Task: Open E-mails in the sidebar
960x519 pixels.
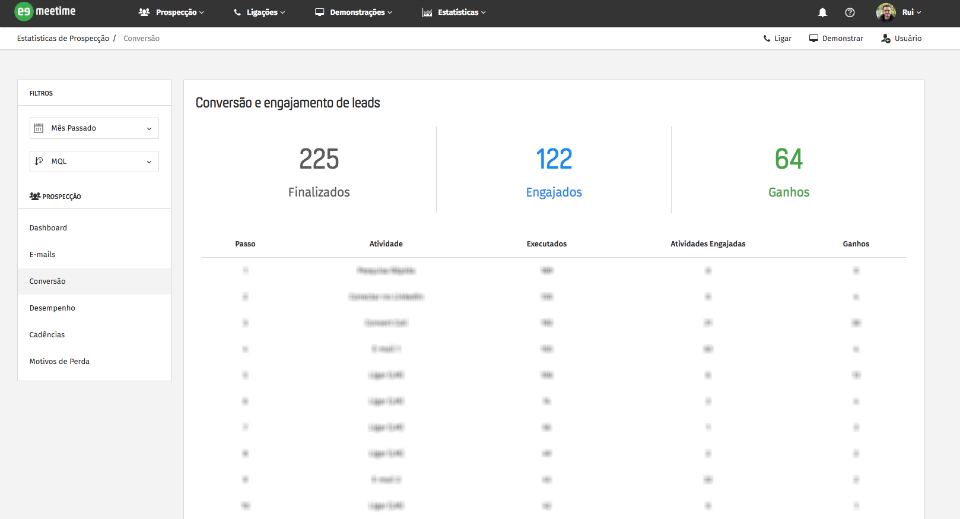Action: (43, 254)
